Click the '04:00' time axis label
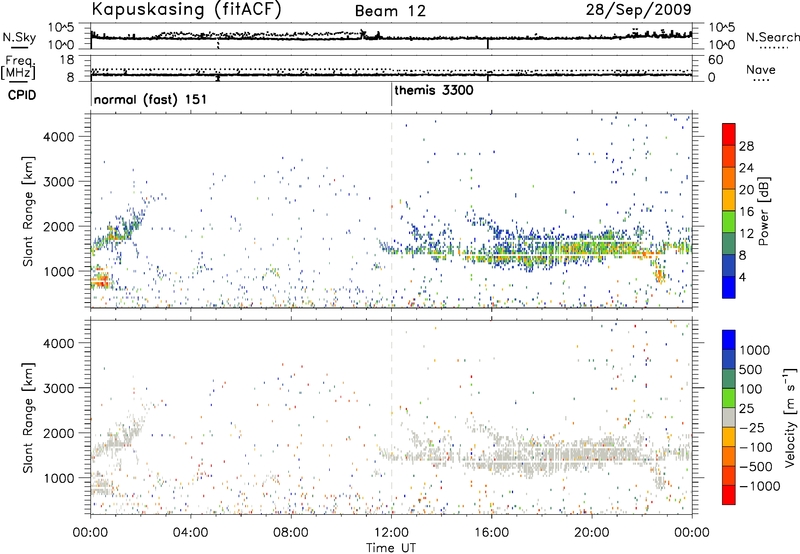The width and height of the screenshot is (800, 554). (190, 533)
